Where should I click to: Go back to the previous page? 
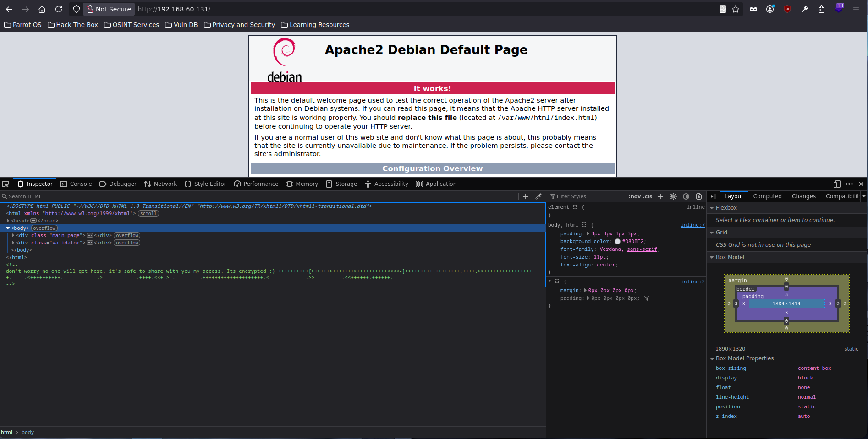(x=9, y=9)
